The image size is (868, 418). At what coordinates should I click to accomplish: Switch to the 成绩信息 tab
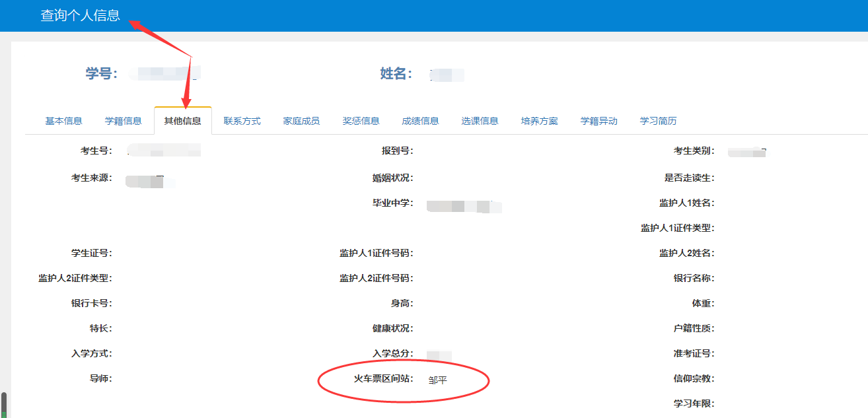pos(420,121)
